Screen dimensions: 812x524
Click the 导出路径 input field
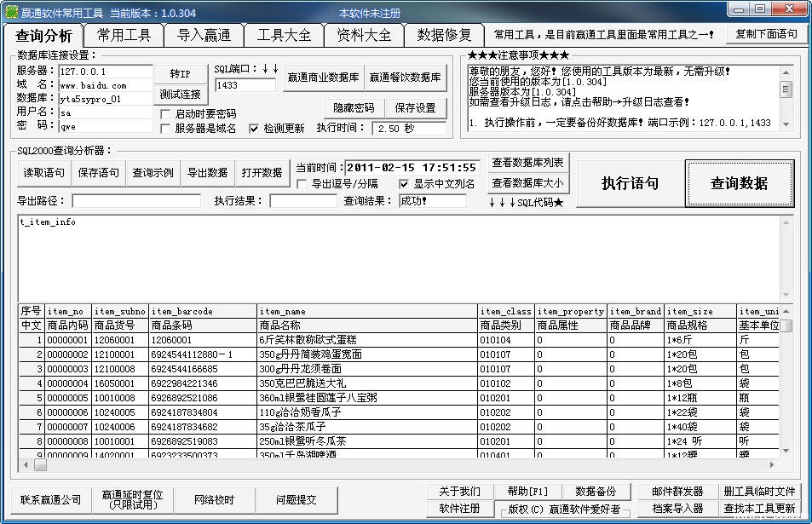coord(136,201)
